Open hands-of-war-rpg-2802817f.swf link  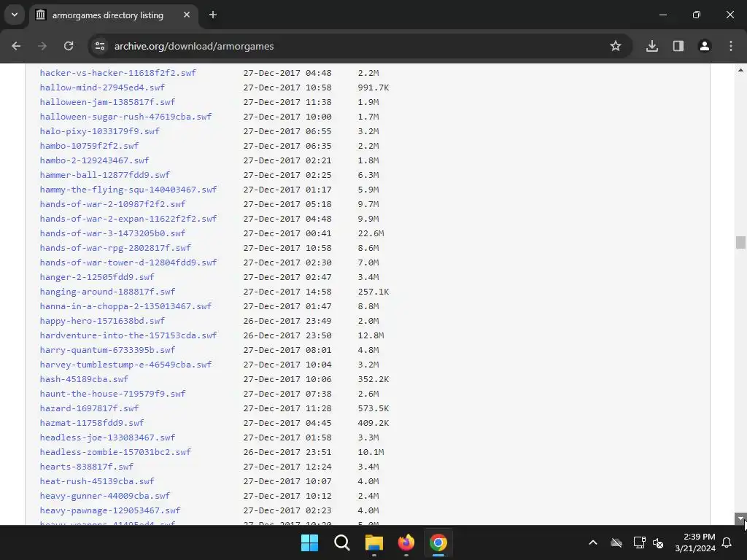pos(115,248)
